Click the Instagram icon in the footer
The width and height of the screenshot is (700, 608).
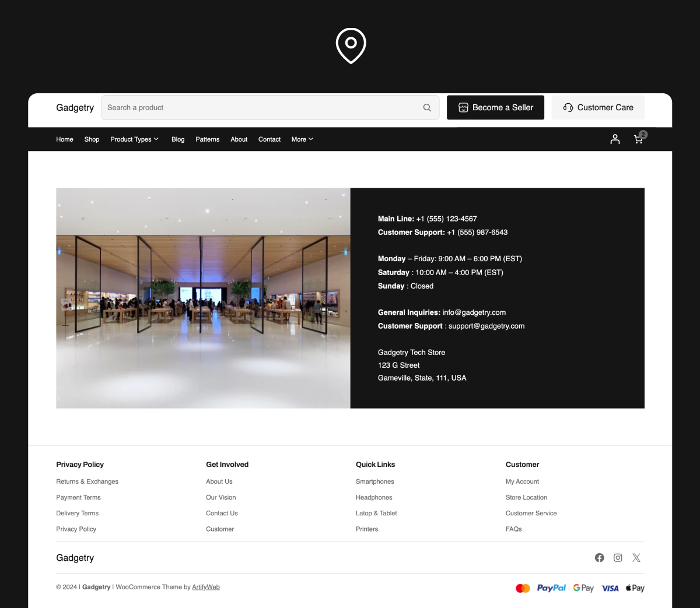pyautogui.click(x=618, y=557)
